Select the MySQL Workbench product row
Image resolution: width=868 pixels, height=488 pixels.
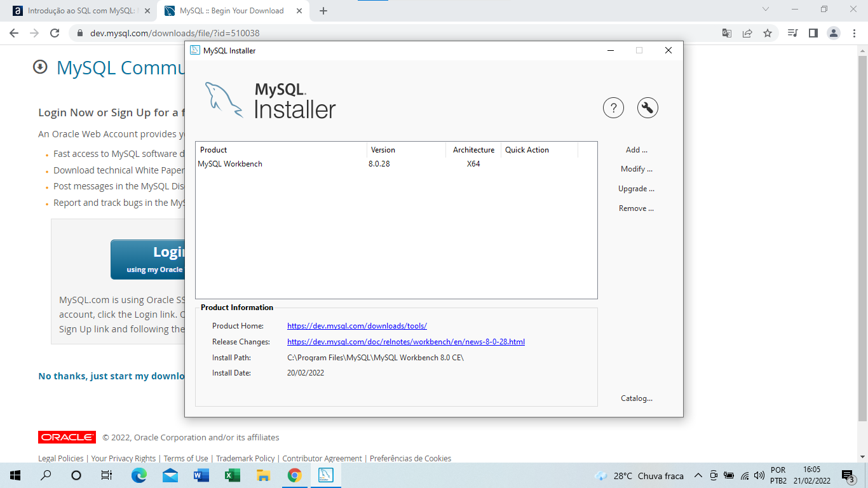point(396,164)
